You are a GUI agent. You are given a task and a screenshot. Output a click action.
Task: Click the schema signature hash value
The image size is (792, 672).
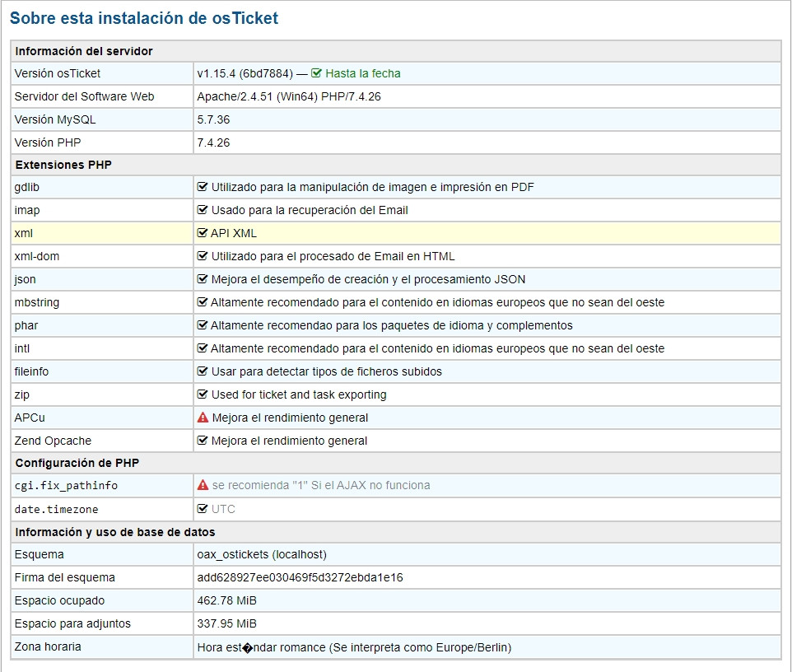tap(300, 577)
